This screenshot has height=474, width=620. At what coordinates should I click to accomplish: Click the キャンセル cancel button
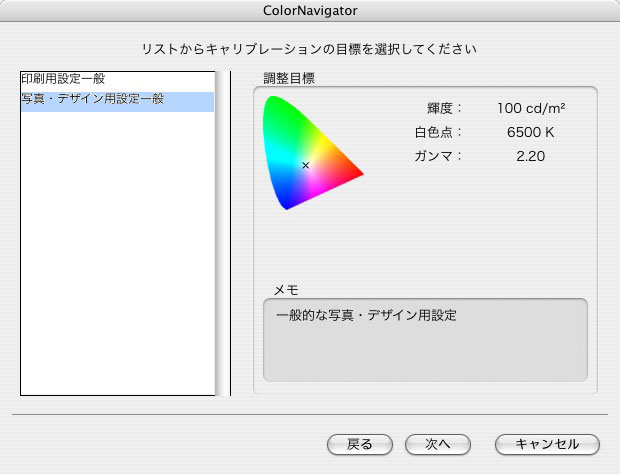547,444
